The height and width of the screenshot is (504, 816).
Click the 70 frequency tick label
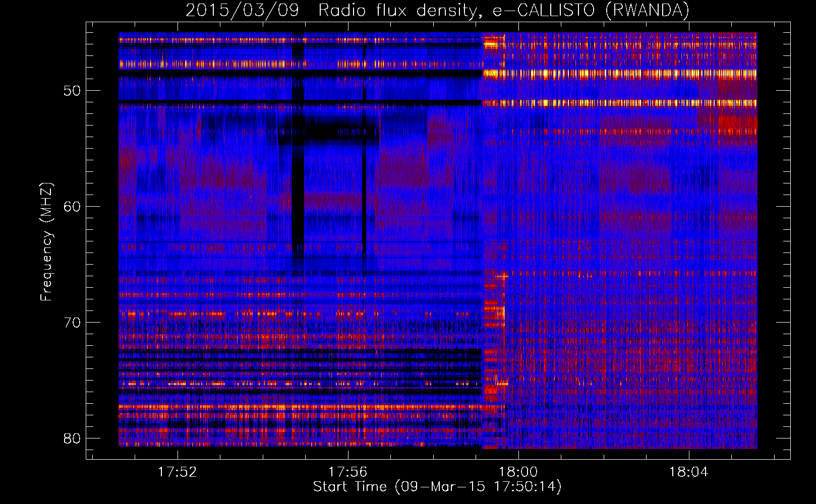tap(72, 323)
